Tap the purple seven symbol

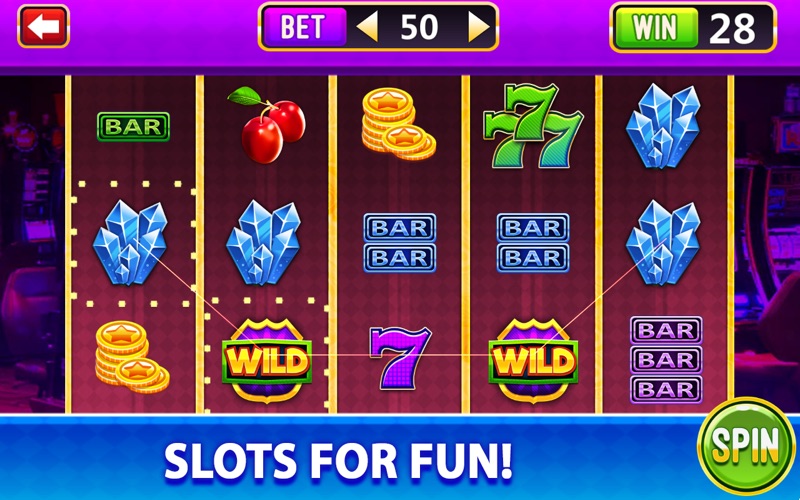[400, 358]
